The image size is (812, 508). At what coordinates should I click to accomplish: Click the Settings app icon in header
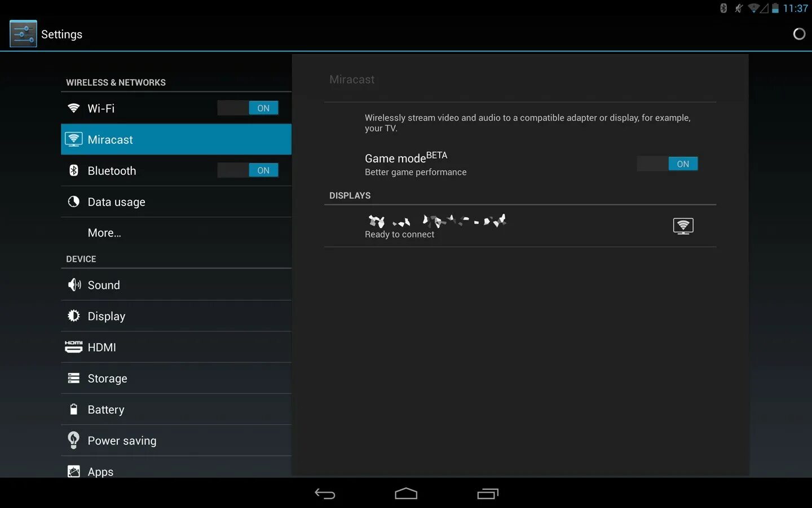point(23,34)
